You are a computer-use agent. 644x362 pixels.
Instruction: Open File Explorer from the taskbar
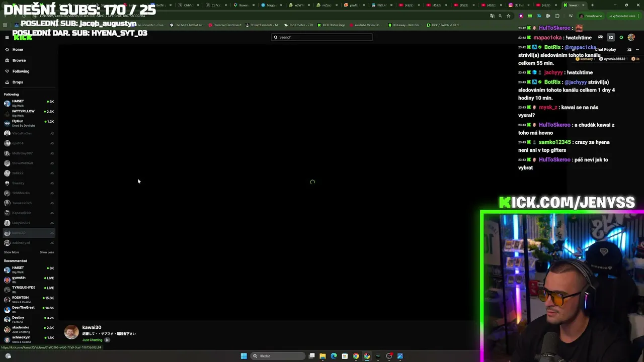pyautogui.click(x=323, y=356)
